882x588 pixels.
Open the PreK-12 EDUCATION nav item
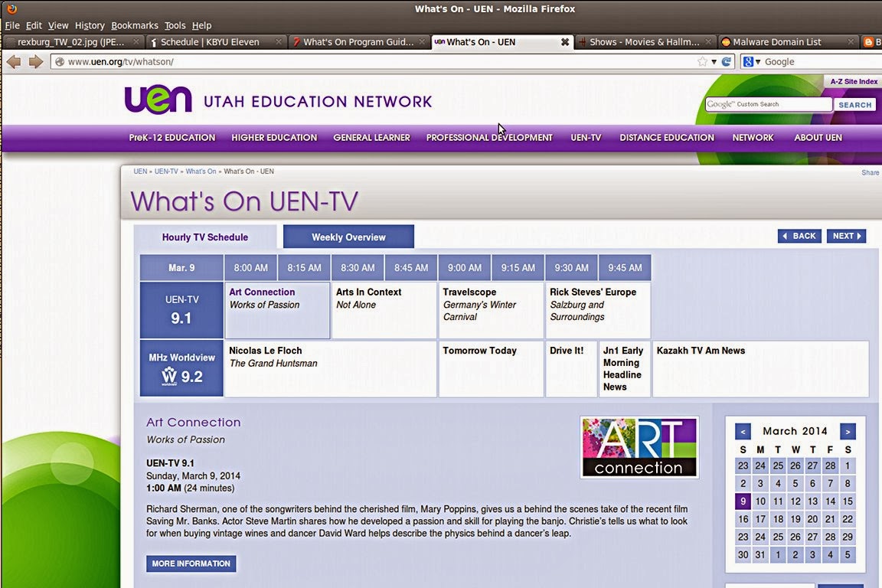(172, 138)
